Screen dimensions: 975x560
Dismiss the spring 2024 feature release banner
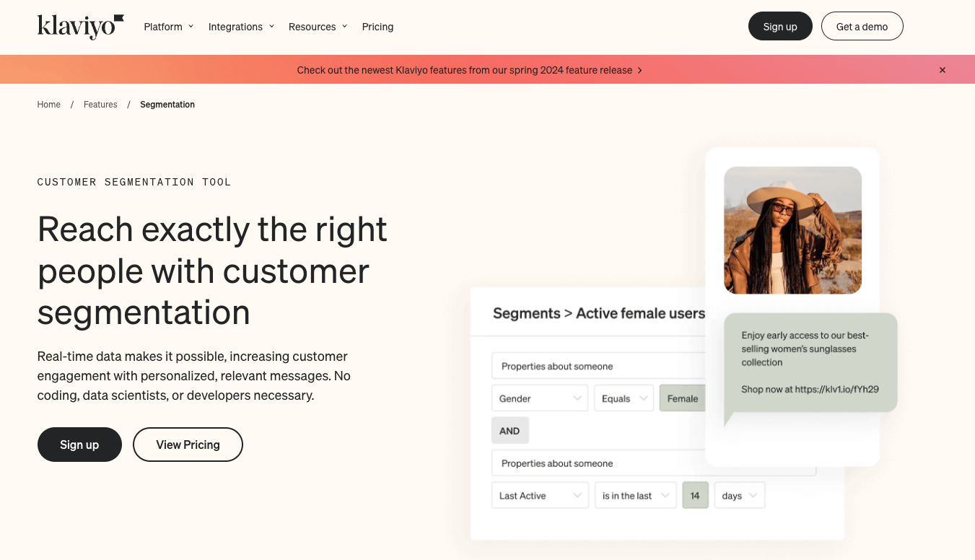tap(943, 69)
